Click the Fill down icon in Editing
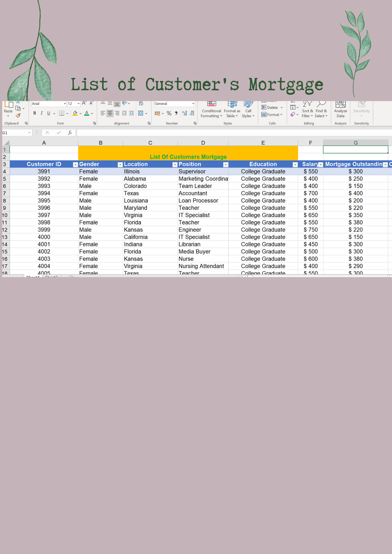Viewport: 392px width, 554px height. coord(293,108)
